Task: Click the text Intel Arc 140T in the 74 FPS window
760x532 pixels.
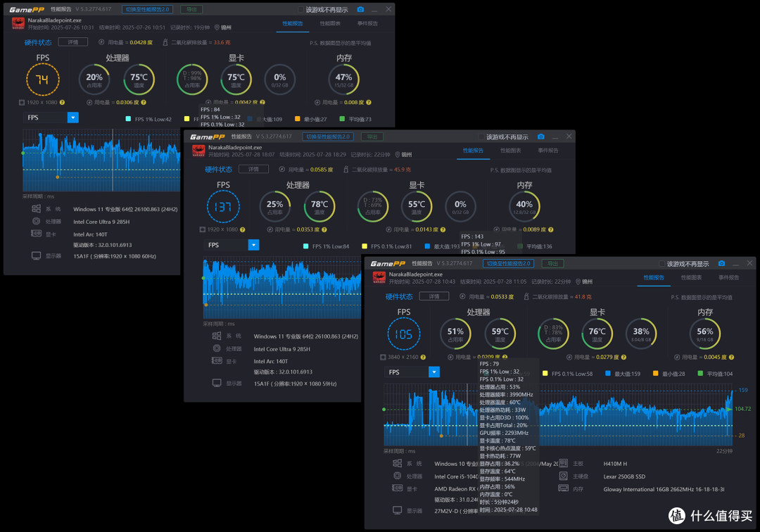Action: point(90,234)
